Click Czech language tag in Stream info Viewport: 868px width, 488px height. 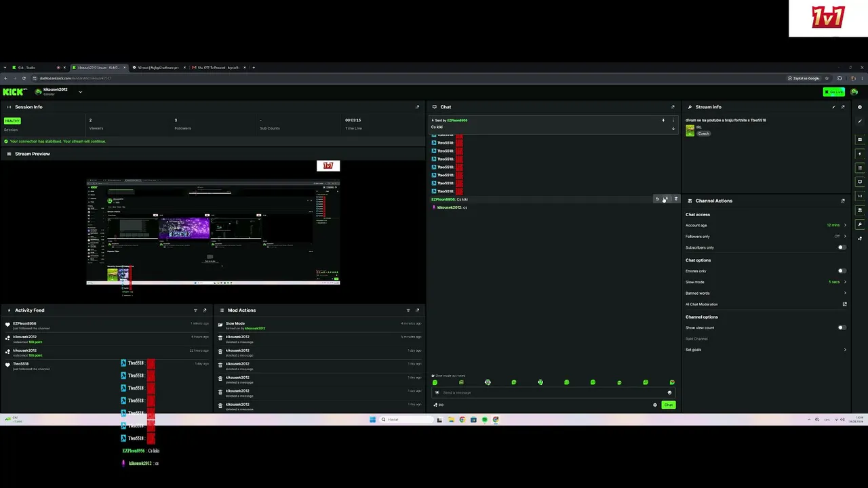(703, 134)
